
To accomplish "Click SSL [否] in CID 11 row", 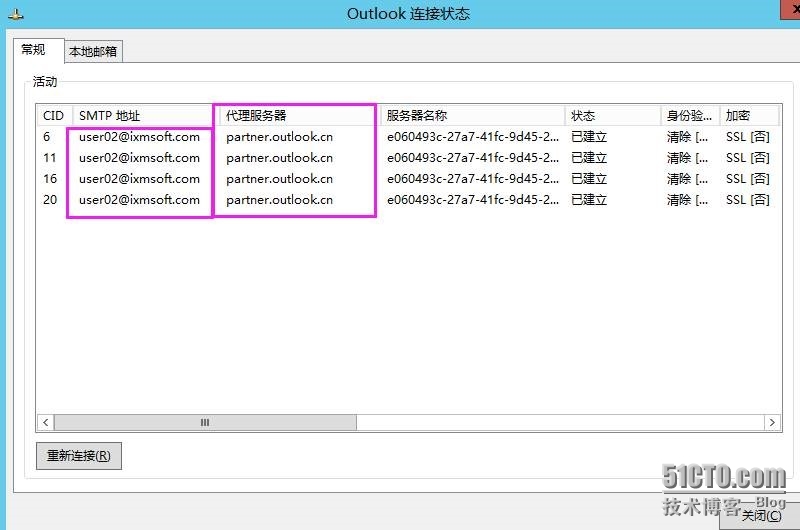I will (x=748, y=158).
